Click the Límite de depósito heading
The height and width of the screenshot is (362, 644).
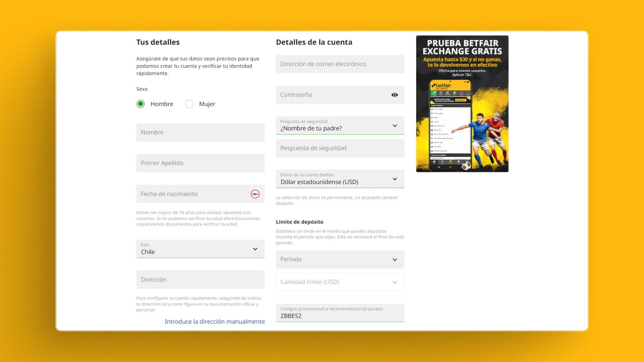point(300,222)
